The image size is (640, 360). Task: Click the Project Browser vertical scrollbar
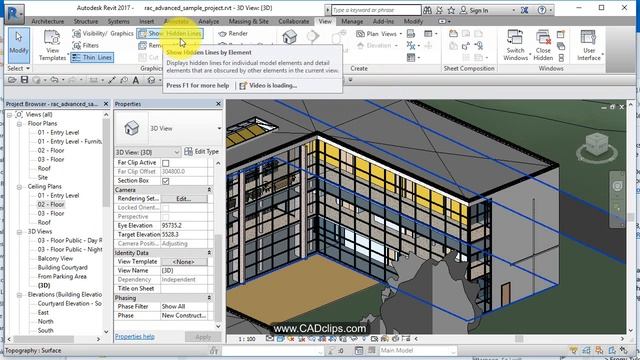(106, 163)
